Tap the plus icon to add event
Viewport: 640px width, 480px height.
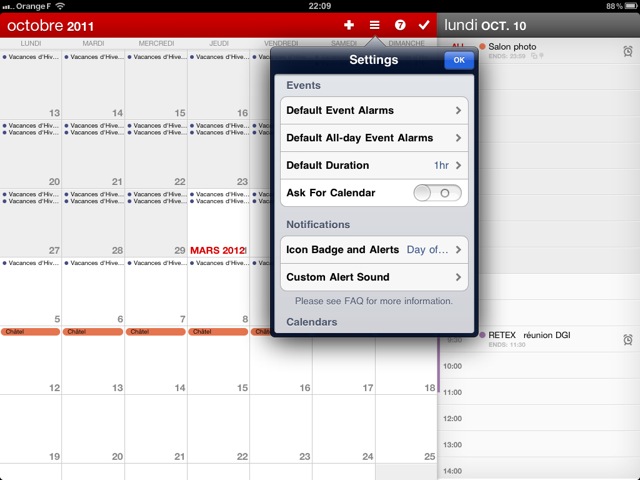click(349, 24)
